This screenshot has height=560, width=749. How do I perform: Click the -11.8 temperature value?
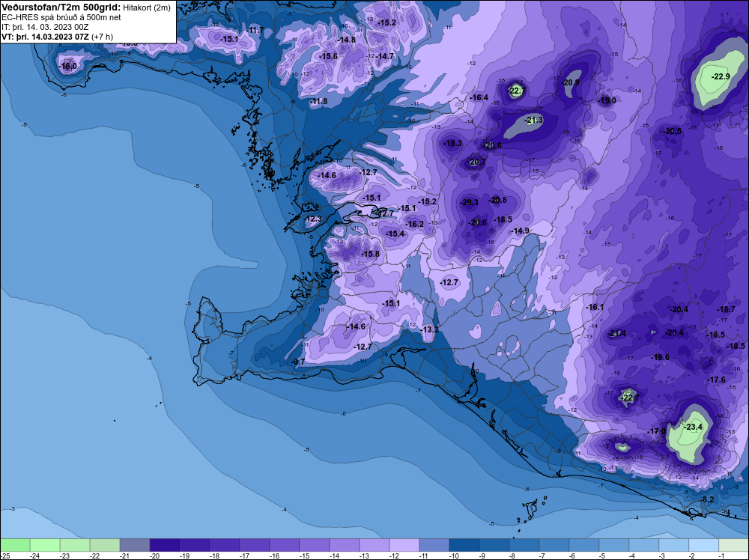(x=318, y=101)
